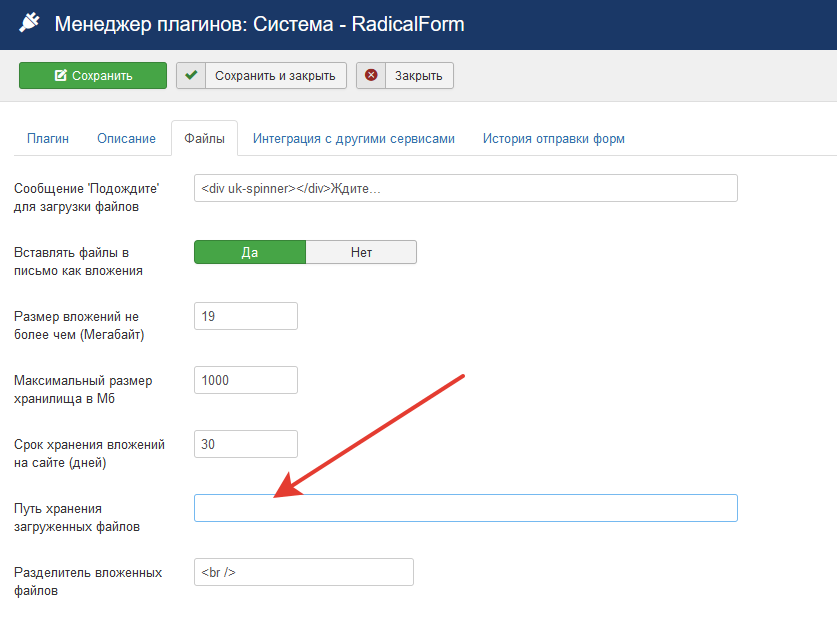
Task: Switch to the Плагин tab
Action: [x=48, y=139]
